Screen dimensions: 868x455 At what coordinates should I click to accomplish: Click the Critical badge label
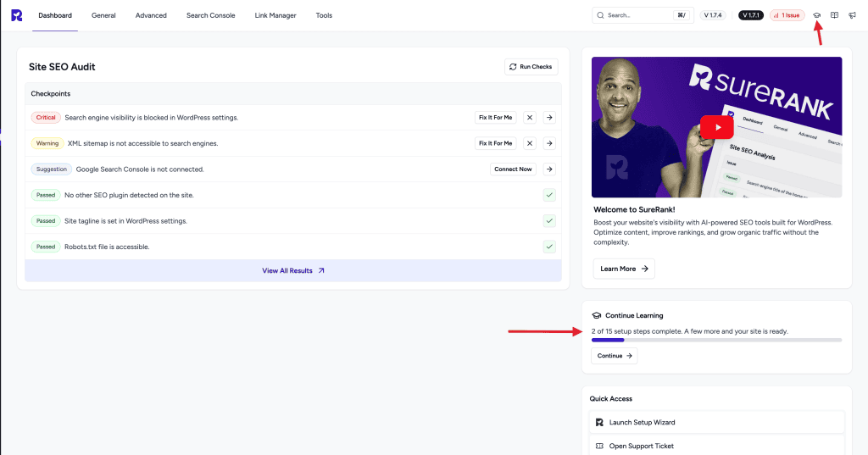46,117
